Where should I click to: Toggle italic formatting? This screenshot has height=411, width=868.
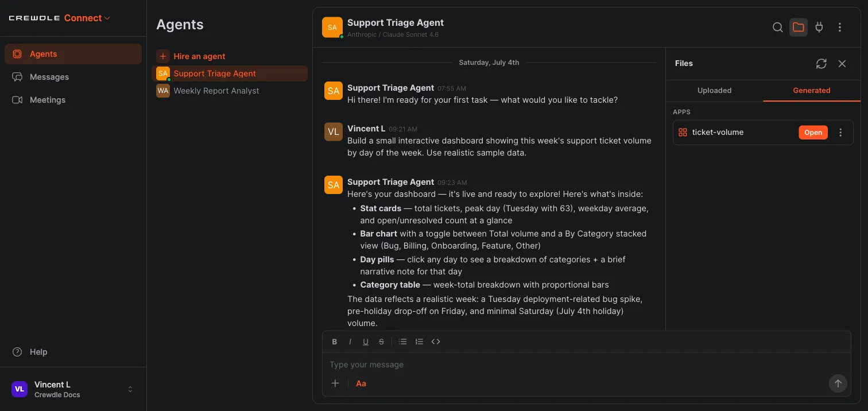(x=350, y=342)
